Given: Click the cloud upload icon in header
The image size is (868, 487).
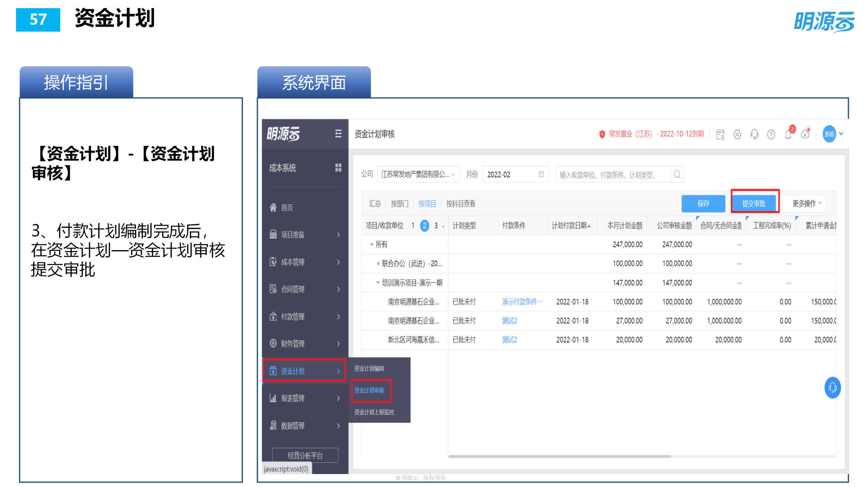Looking at the screenshot, I should point(806,134).
